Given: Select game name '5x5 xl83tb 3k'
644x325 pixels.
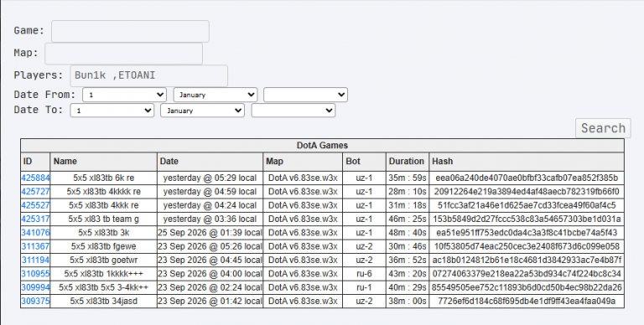Looking at the screenshot, I should coord(103,233).
